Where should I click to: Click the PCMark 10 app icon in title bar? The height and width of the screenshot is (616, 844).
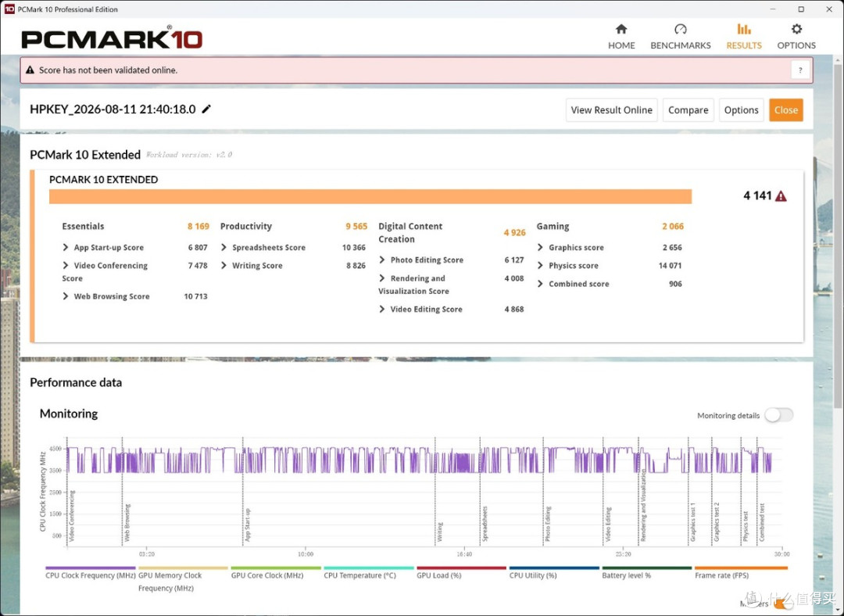coord(9,9)
